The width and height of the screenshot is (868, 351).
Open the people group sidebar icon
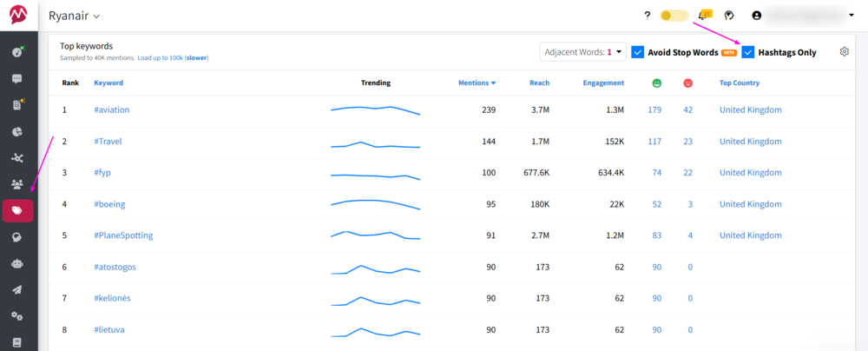[17, 184]
